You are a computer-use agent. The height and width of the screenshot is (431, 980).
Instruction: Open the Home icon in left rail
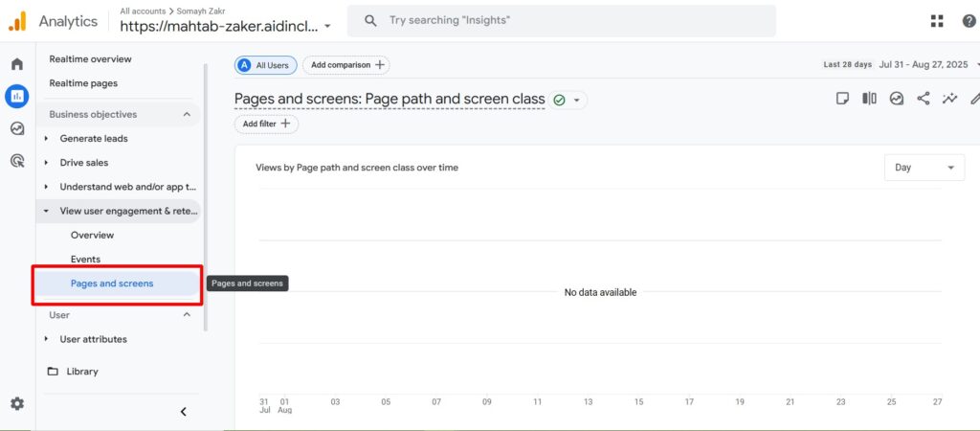16,64
